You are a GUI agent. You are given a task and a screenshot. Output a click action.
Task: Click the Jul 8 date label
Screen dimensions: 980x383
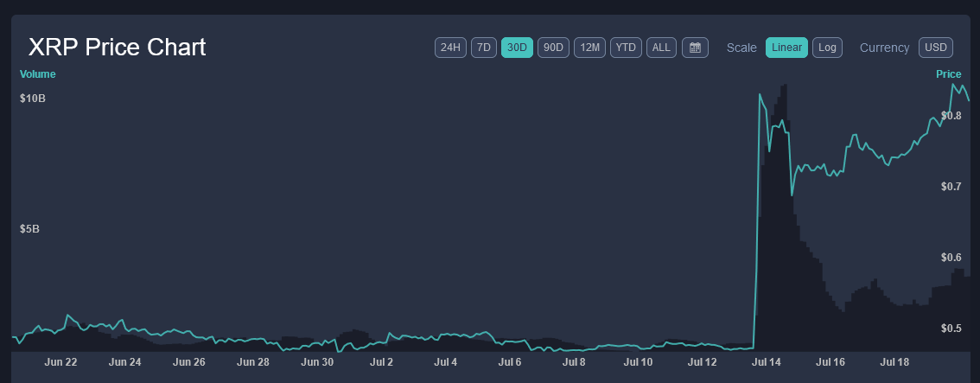pos(574,361)
